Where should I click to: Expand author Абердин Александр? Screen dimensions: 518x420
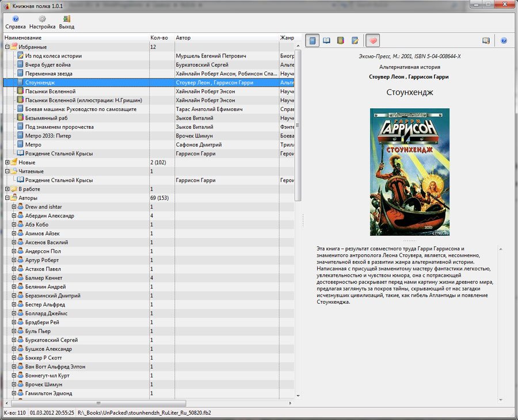(14, 216)
